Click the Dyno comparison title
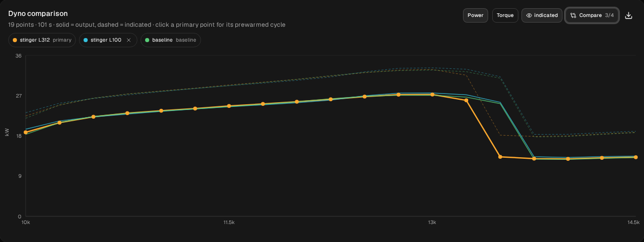This screenshot has width=644, height=242. 38,14
